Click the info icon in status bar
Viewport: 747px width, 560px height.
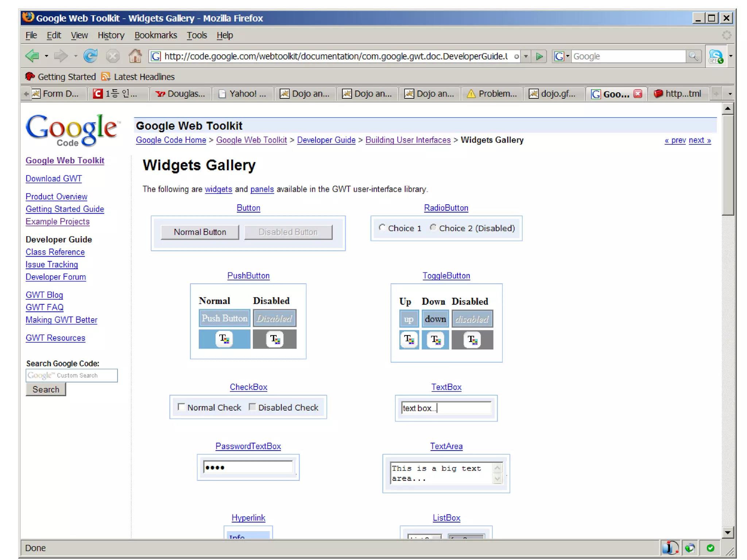click(x=670, y=548)
